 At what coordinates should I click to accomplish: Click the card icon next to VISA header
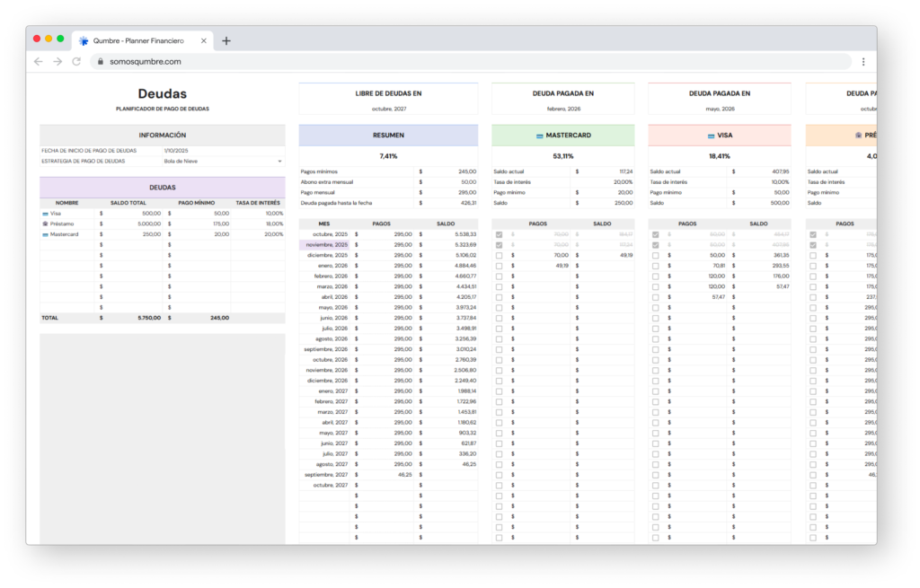pyautogui.click(x=710, y=136)
